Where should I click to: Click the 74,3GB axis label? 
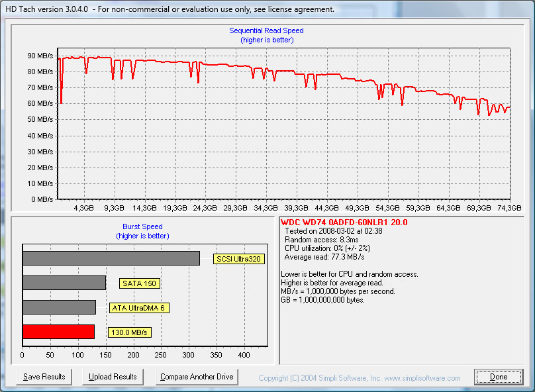[509, 208]
